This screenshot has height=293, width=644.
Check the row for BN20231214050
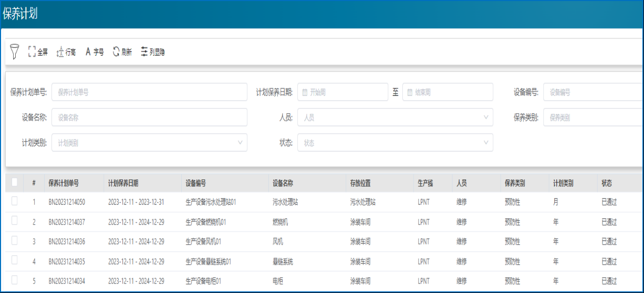coord(14,201)
